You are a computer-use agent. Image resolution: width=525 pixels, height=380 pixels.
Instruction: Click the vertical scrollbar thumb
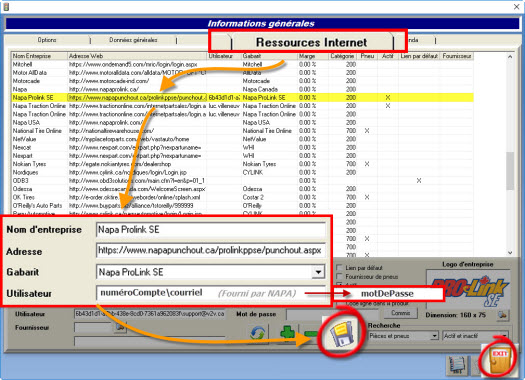[x=510, y=171]
